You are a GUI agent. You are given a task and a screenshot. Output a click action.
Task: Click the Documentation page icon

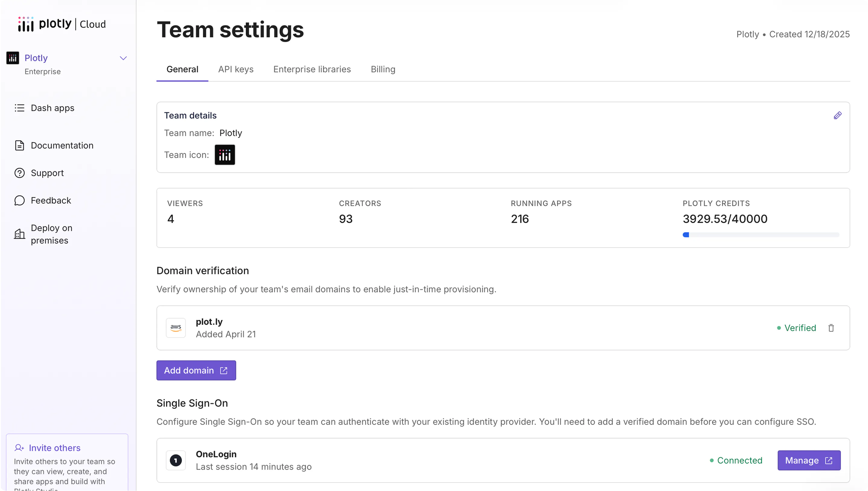(x=20, y=145)
